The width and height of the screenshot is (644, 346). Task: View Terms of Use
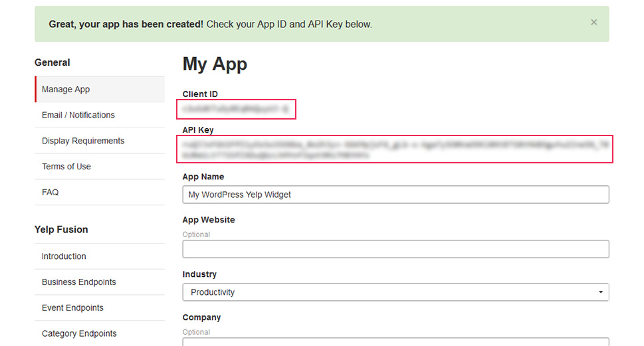click(x=100, y=167)
